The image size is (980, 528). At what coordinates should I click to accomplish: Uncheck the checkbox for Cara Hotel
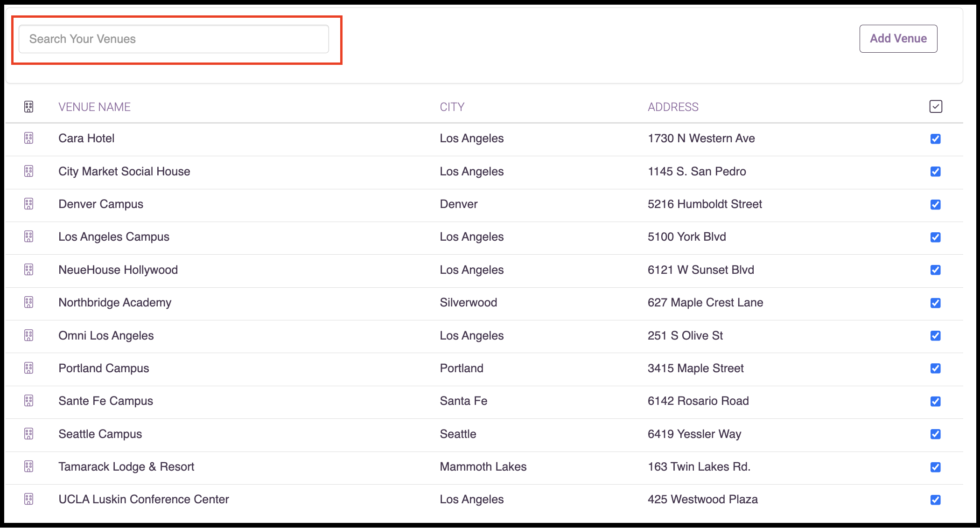[x=936, y=139]
